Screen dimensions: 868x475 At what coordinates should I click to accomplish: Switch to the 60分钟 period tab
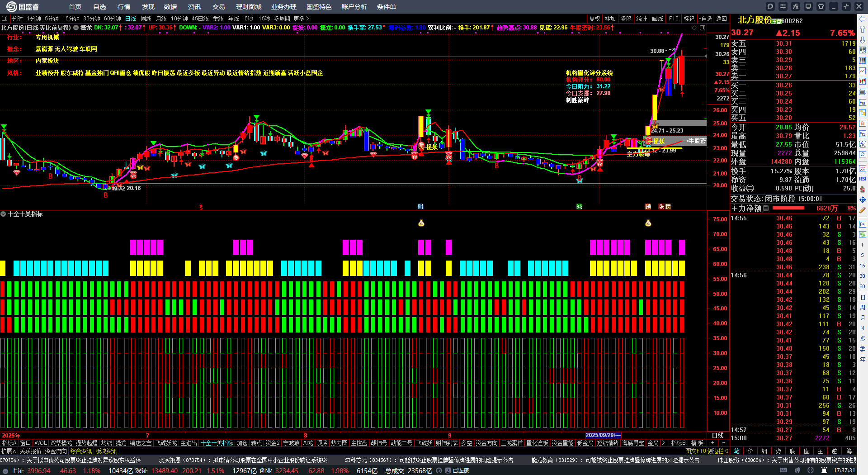(x=113, y=19)
